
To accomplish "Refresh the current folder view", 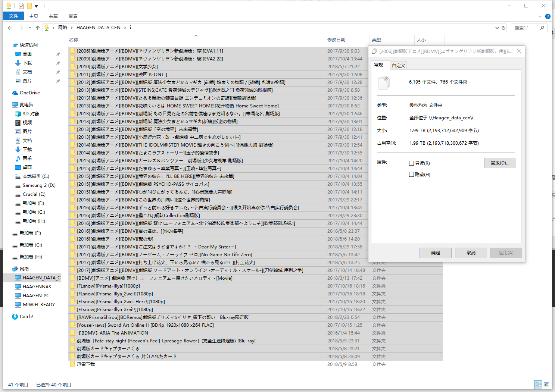I will 503,28.
